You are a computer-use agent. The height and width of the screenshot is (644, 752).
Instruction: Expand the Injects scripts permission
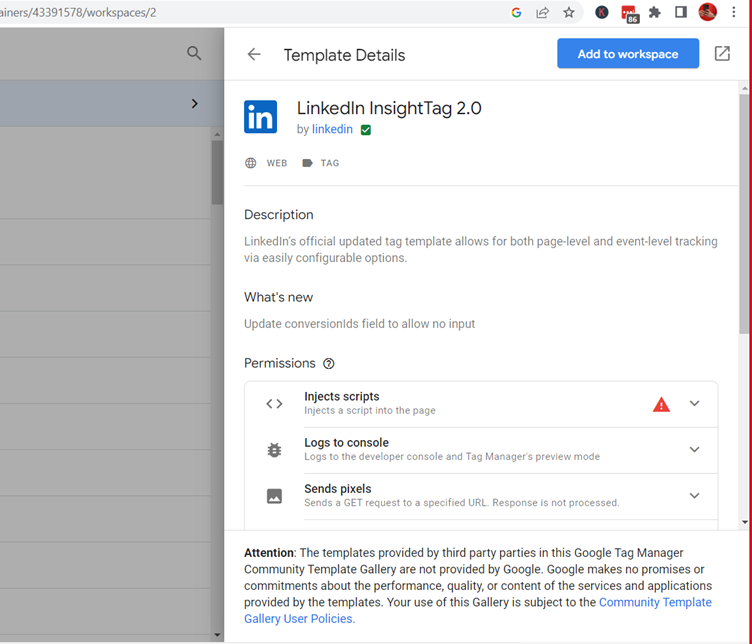694,403
